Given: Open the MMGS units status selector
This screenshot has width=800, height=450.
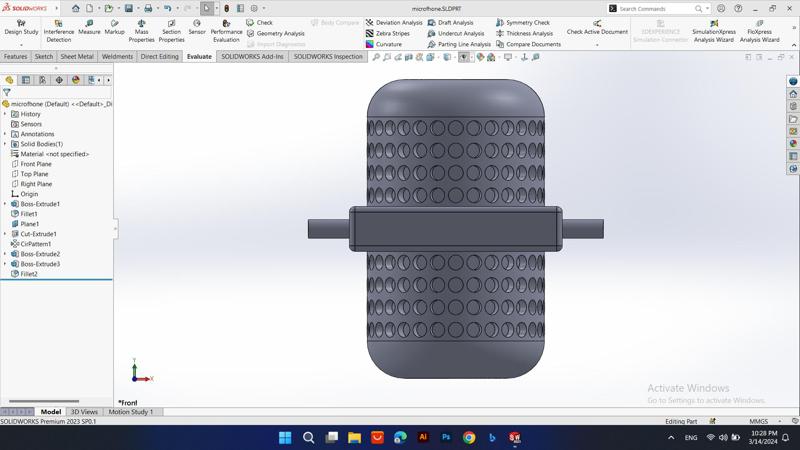Looking at the screenshot, I should (759, 421).
